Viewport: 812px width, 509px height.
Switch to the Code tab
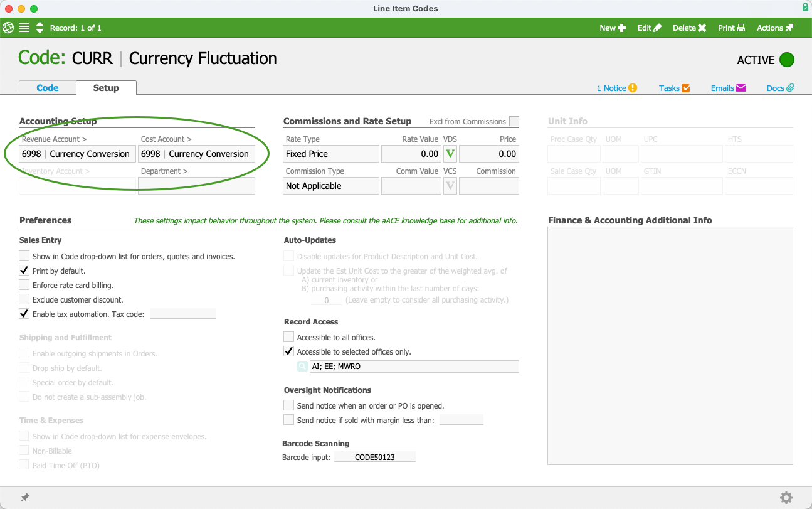[48, 88]
